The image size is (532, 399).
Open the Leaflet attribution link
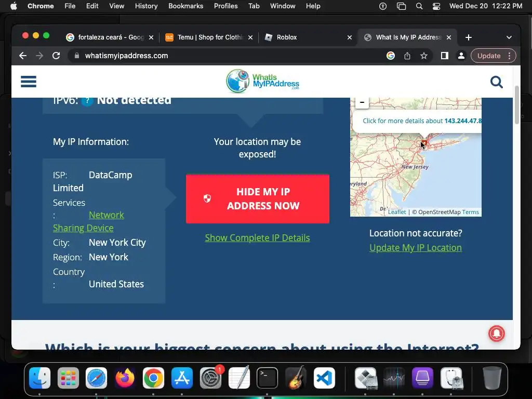tap(397, 212)
